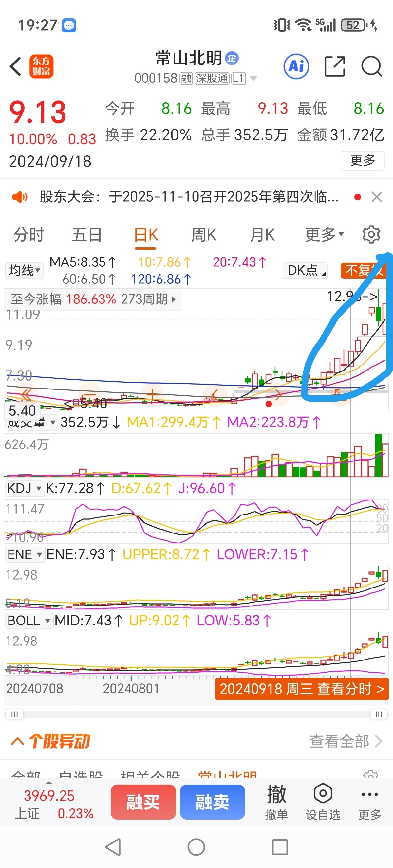393x868 pixels.
Task: Toggle 不复权 adjustment button
Action: [x=364, y=270]
